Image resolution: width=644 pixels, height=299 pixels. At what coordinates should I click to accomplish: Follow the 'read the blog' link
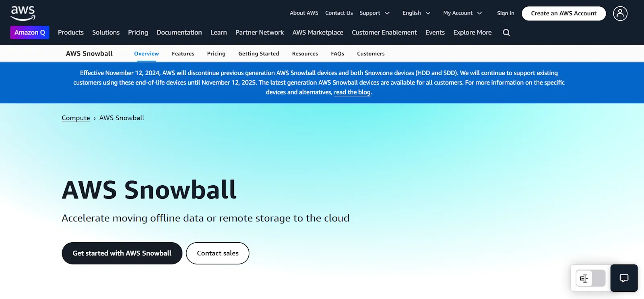click(x=352, y=92)
